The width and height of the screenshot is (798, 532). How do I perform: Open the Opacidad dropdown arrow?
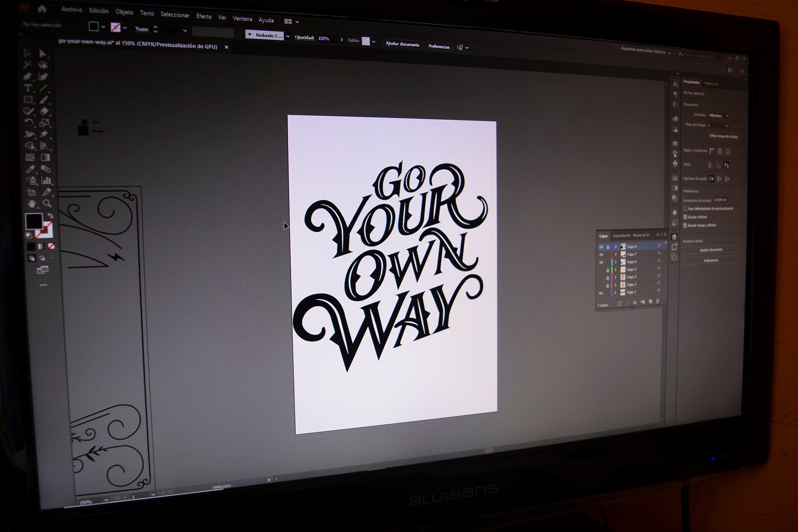342,39
